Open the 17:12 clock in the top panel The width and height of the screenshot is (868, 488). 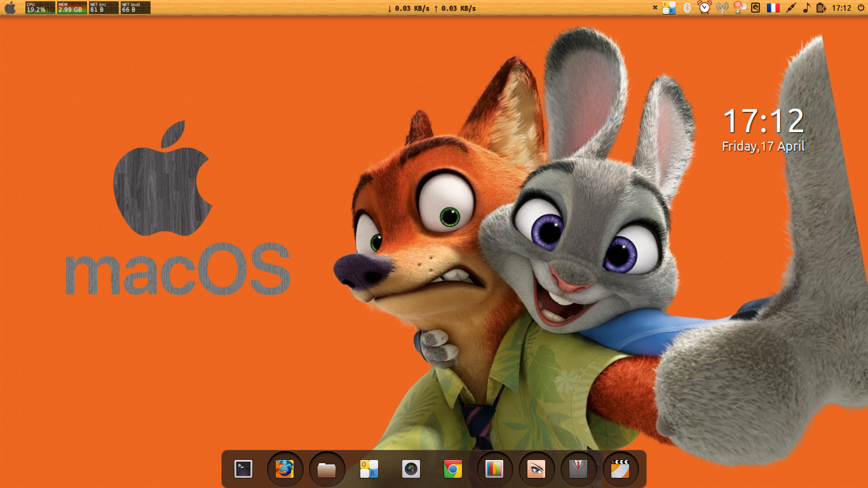841,8
